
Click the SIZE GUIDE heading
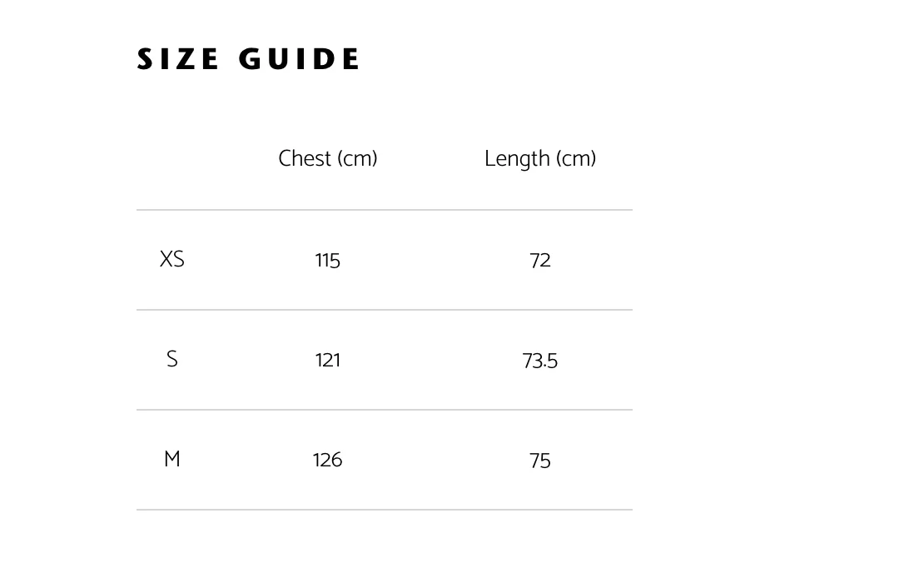(x=248, y=59)
